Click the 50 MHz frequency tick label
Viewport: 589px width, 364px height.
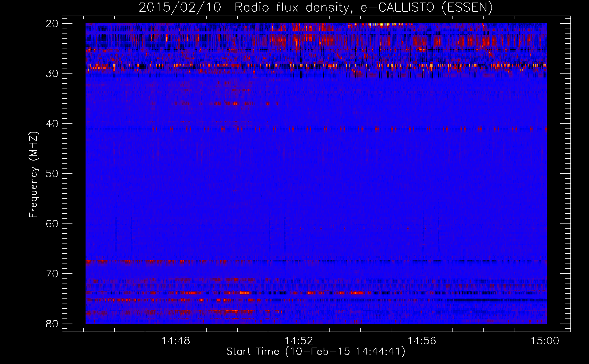52,174
